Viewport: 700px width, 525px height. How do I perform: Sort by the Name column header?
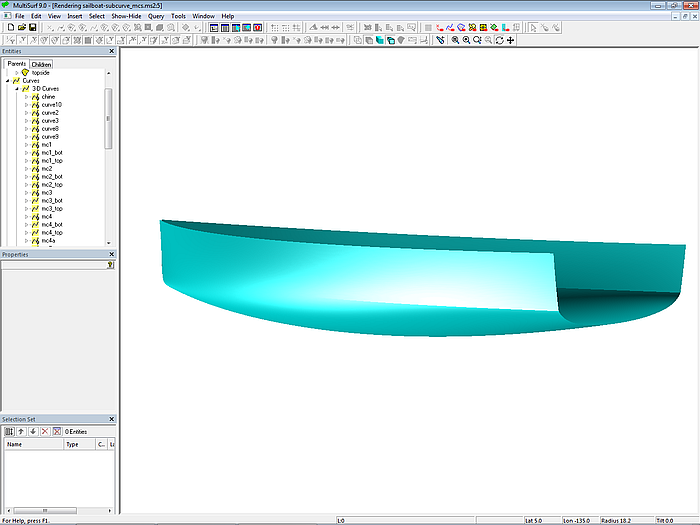(30, 444)
